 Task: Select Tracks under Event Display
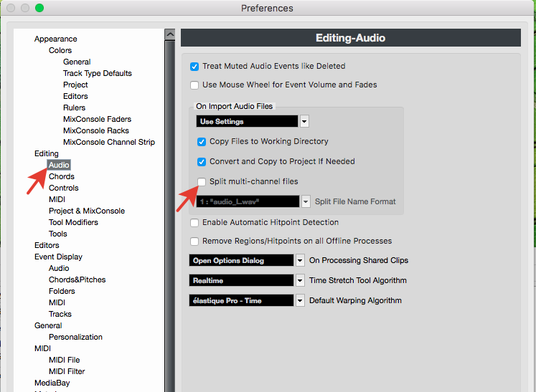(x=60, y=314)
